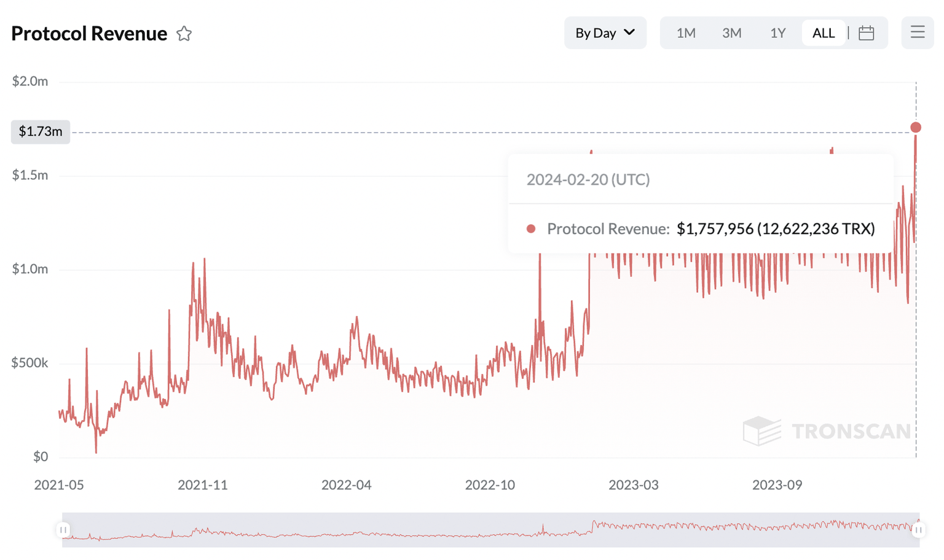Favorite the chart with the star icon
Image resolution: width=944 pixels, height=560 pixels.
click(x=184, y=34)
